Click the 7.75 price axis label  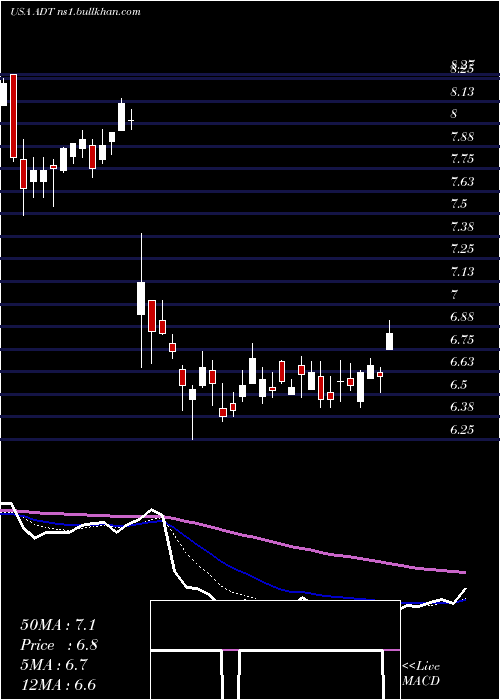coord(462,159)
